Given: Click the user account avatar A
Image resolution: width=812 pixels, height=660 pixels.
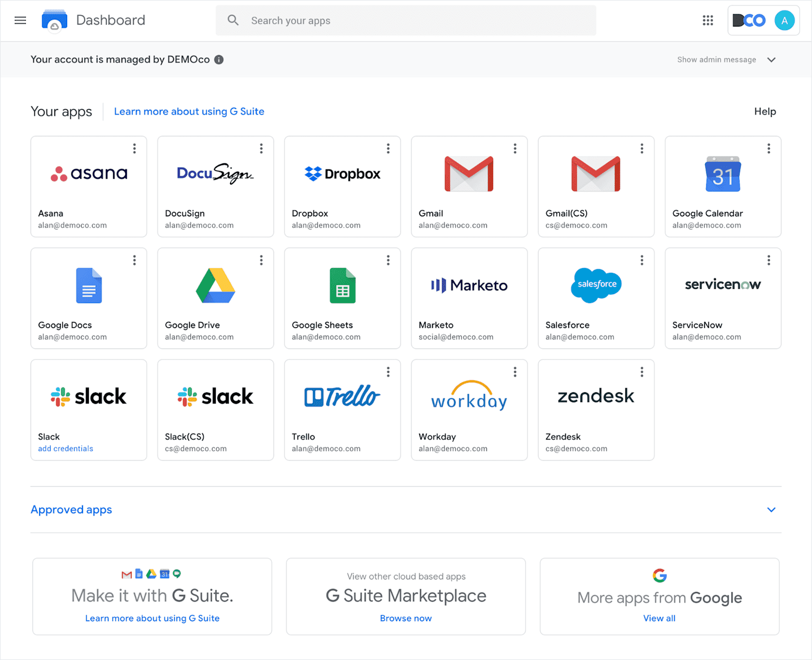Looking at the screenshot, I should [785, 21].
